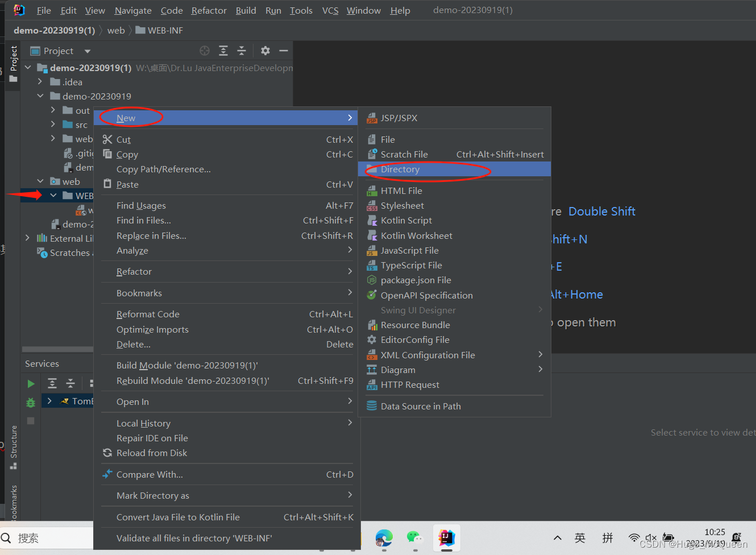The height and width of the screenshot is (555, 756).
Task: Click the green Debug bug icon in Services
Action: (x=31, y=403)
